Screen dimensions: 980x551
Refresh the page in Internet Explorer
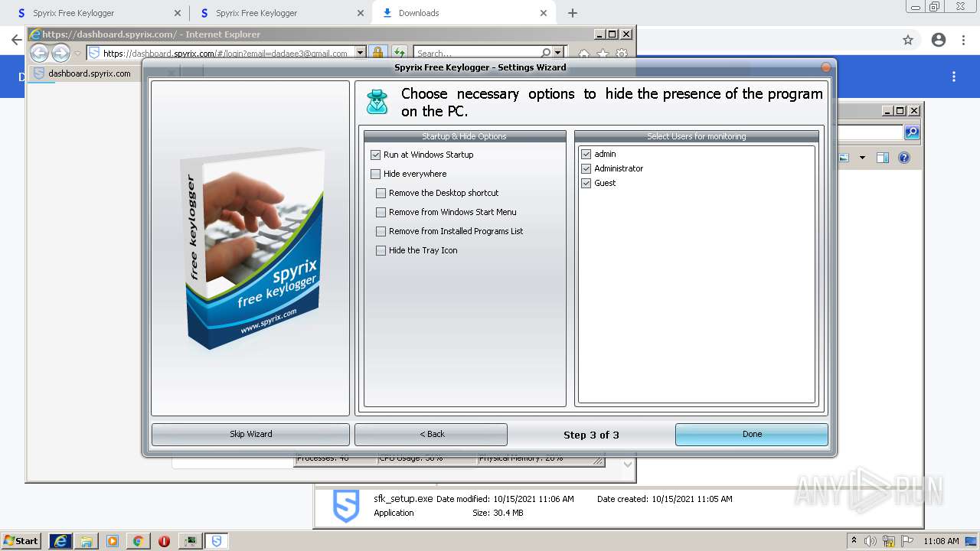[x=399, y=53]
